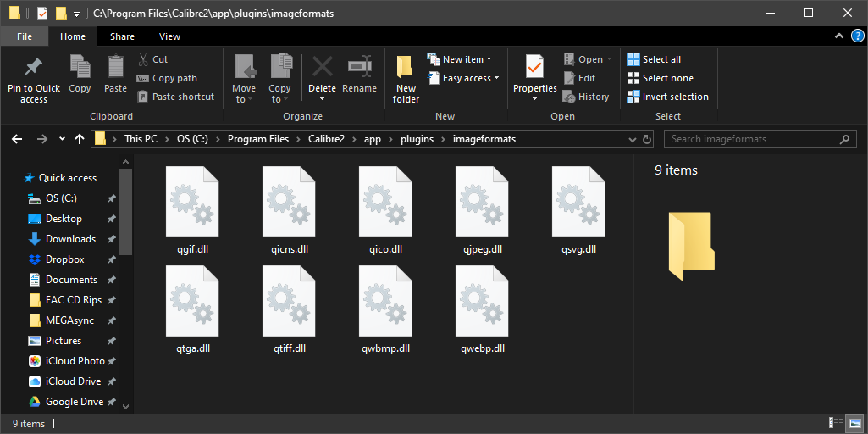Switch to the Share tab
This screenshot has width=868, height=434.
tap(122, 36)
